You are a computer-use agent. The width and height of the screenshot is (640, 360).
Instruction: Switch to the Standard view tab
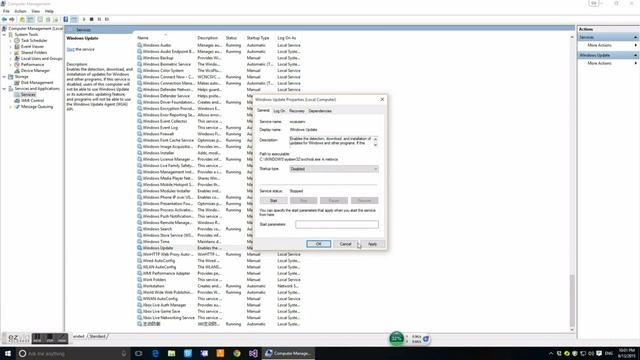tap(97, 336)
